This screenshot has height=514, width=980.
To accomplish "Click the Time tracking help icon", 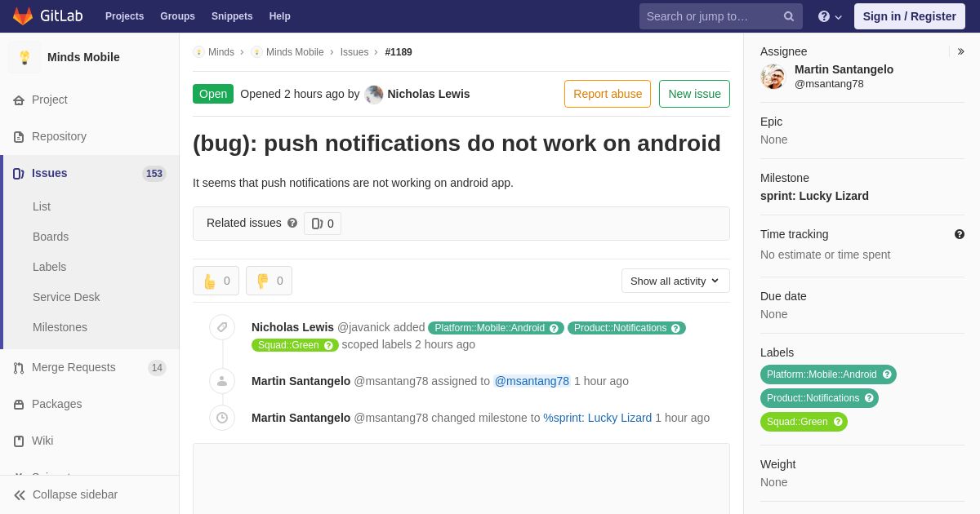I will coord(960,234).
